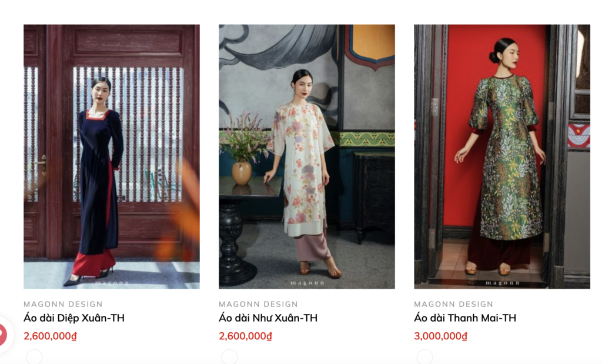602x364 pixels.
Task: Click the magonn watermark on the green dress photo
Action: [x=502, y=283]
